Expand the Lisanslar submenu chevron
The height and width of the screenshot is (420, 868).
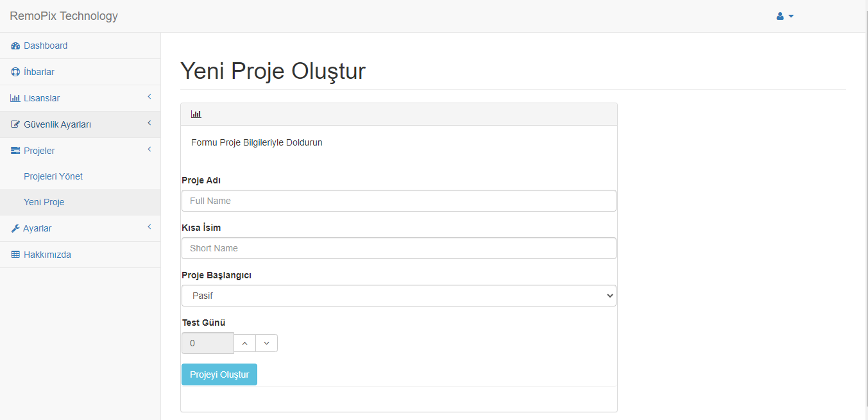pyautogui.click(x=149, y=97)
